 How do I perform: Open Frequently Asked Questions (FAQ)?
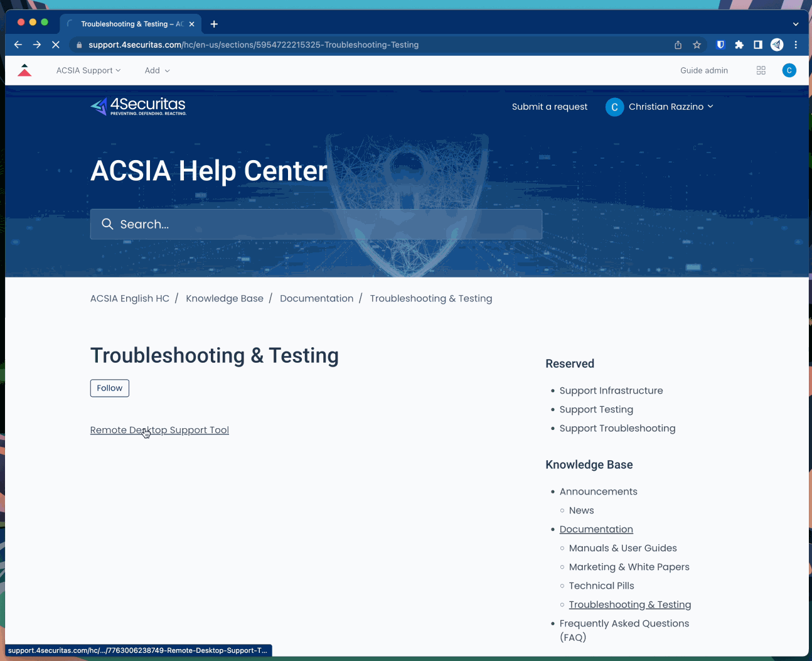pyautogui.click(x=624, y=630)
